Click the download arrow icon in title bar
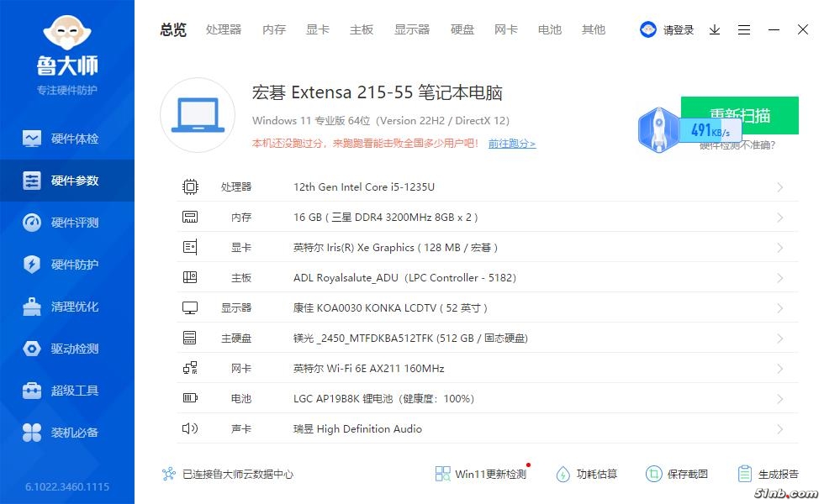This screenshot has width=824, height=504. coord(715,29)
